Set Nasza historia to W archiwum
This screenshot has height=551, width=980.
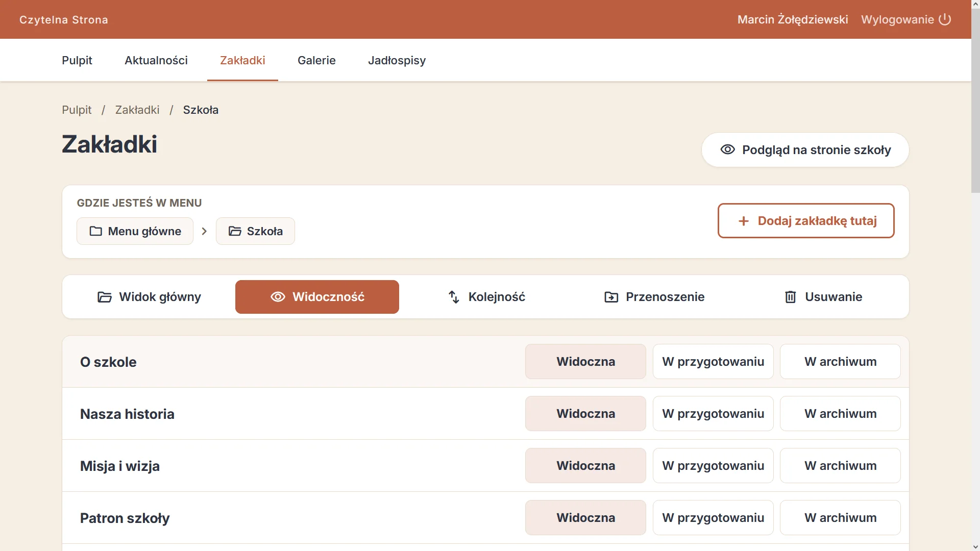(840, 414)
